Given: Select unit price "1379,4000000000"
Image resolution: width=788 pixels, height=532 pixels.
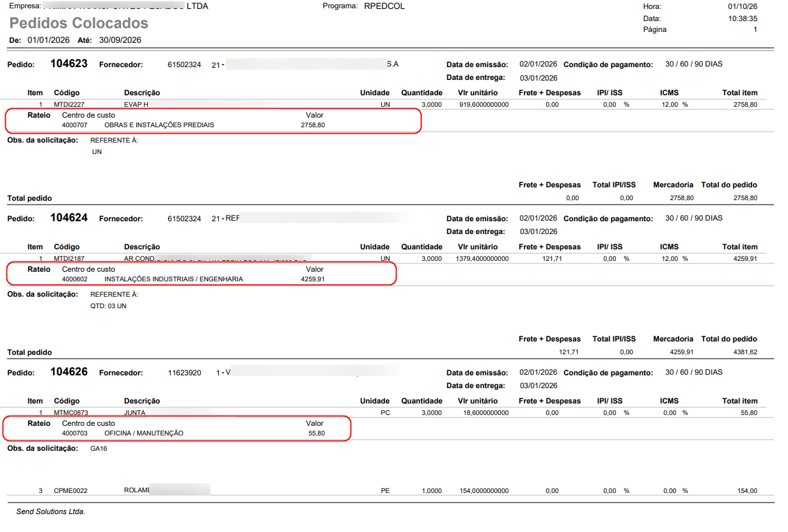Looking at the screenshot, I should coord(482,258).
